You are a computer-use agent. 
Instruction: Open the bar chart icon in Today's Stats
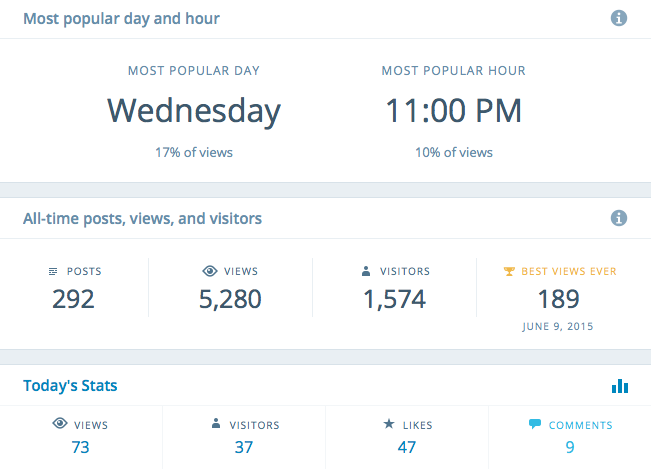pyautogui.click(x=619, y=385)
